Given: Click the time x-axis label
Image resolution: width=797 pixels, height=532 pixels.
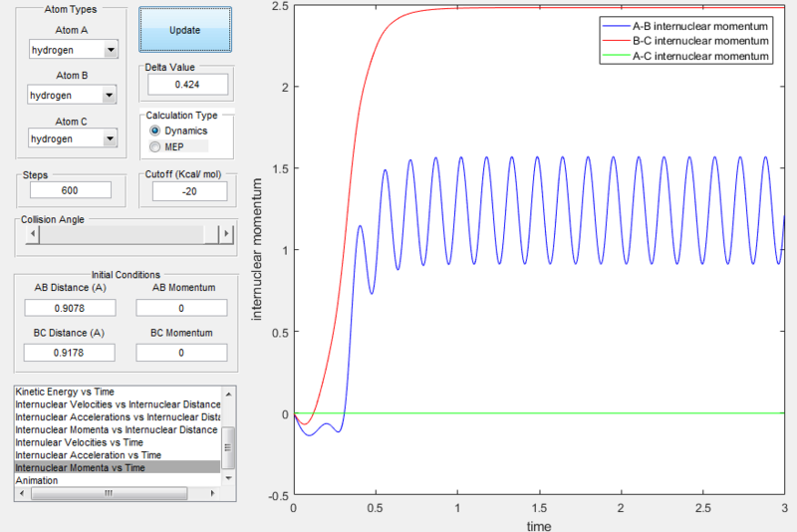Looking at the screenshot, I should pos(539,526).
